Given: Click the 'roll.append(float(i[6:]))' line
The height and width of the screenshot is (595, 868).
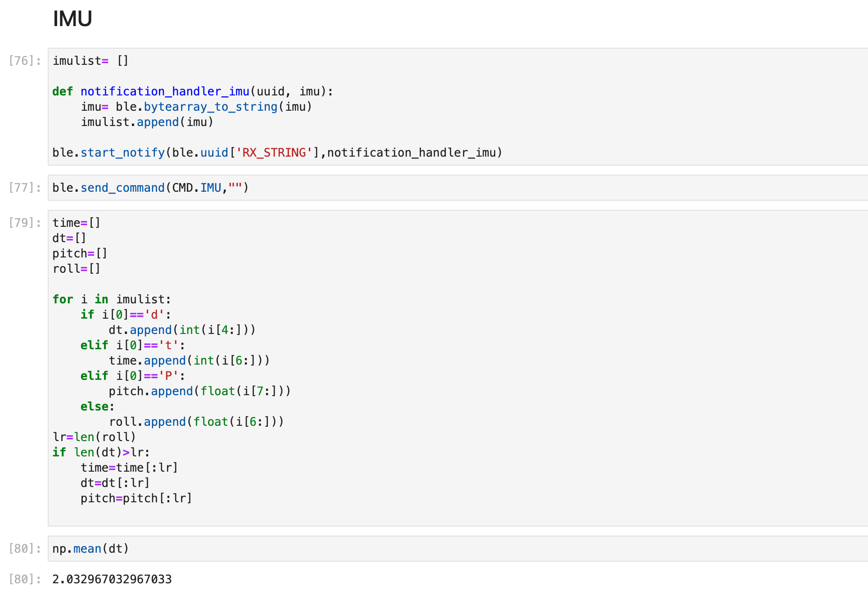Looking at the screenshot, I should click(x=196, y=422).
